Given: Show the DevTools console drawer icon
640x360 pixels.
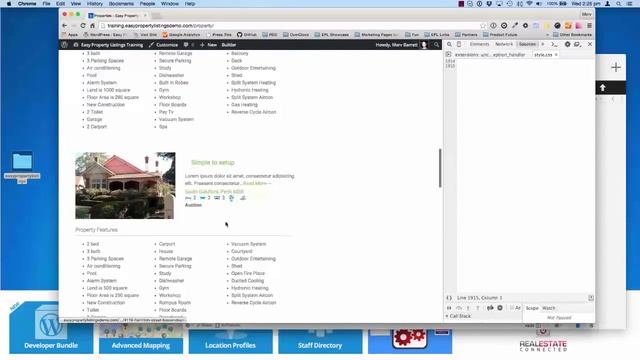Looking at the screenshot, I should (x=554, y=44).
